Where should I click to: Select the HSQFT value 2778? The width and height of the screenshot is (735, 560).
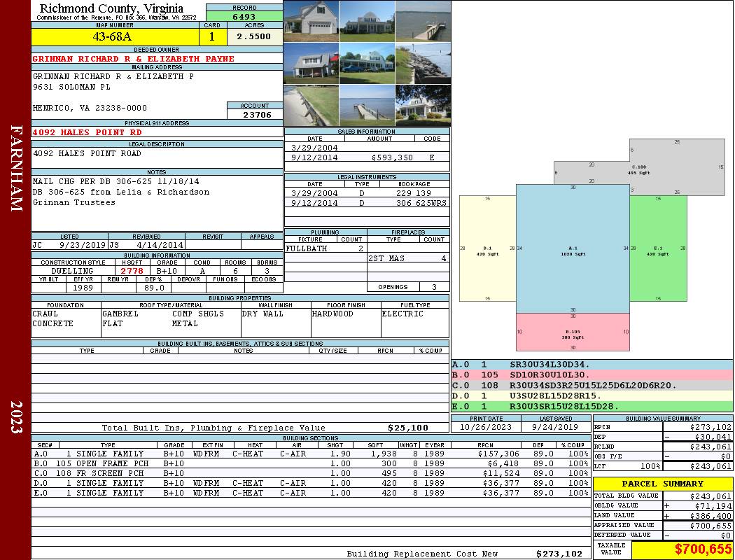(x=132, y=271)
